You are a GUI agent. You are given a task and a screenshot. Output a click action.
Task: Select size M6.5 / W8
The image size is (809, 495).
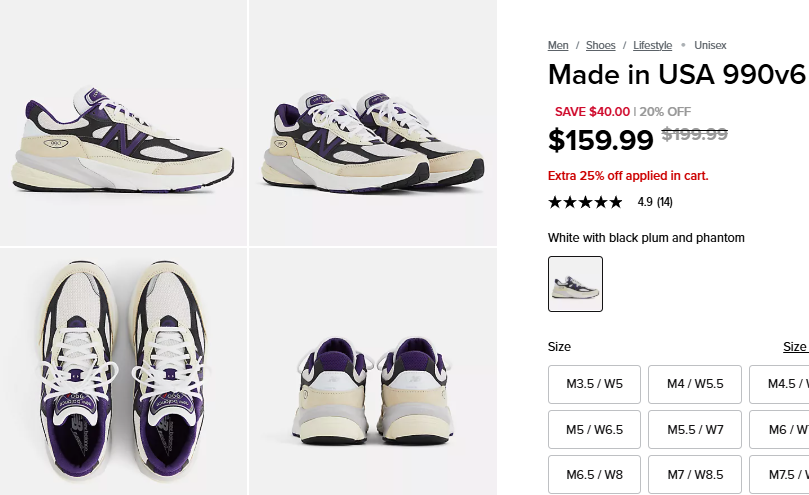(x=595, y=474)
